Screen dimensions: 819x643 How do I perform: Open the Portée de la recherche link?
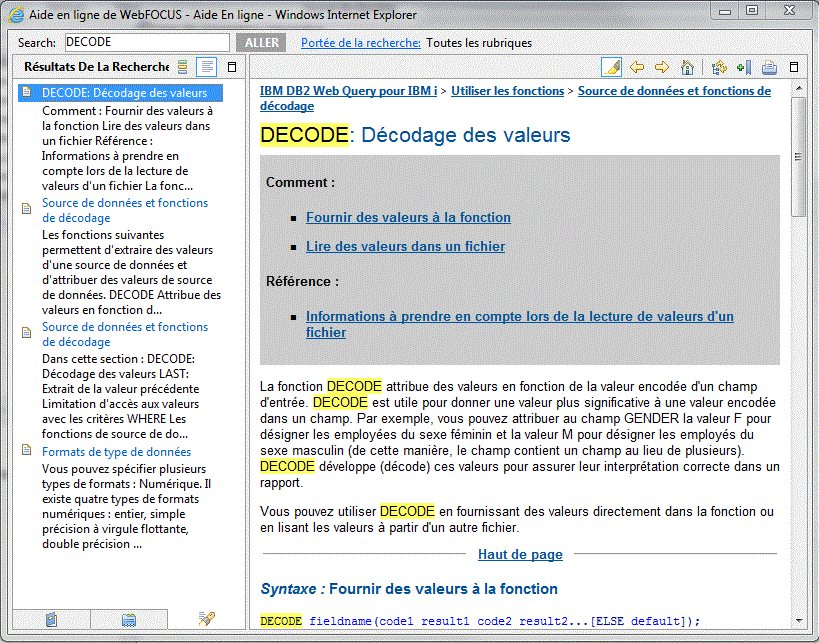[x=360, y=43]
